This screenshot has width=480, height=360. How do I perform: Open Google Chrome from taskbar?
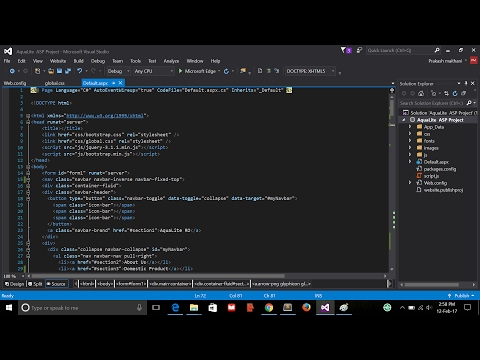(269, 308)
